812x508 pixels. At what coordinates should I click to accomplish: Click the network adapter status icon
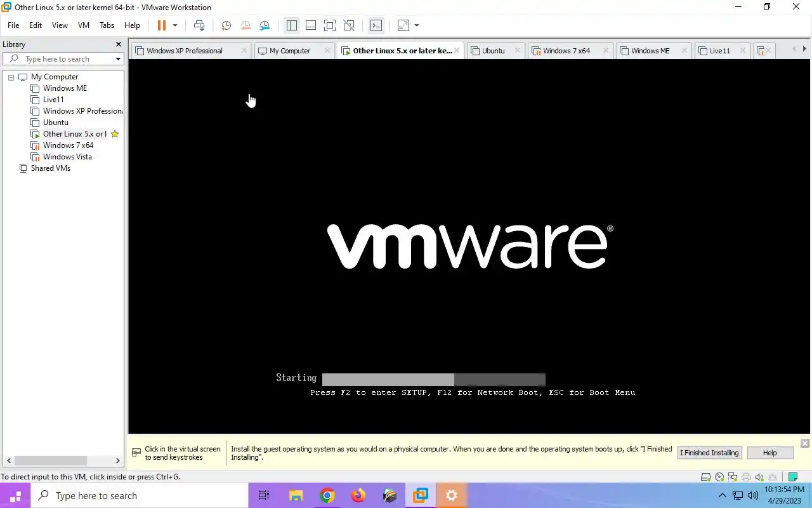(x=733, y=478)
